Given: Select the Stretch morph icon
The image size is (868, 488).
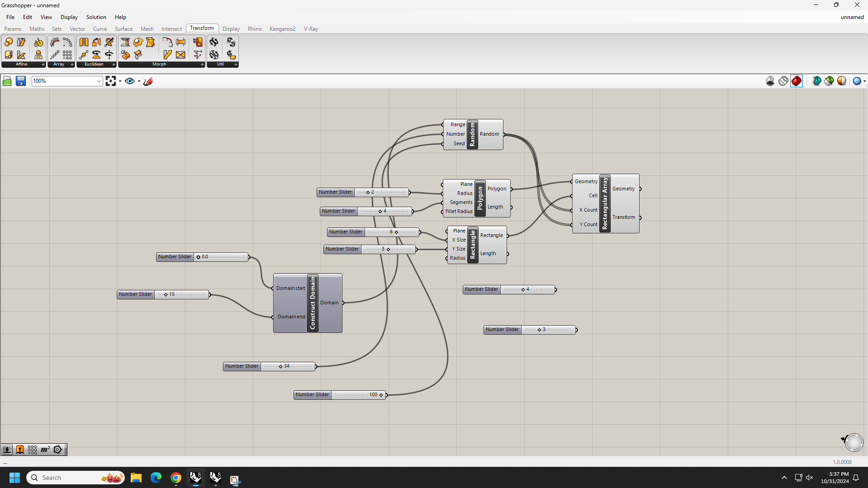Looking at the screenshot, I should (x=180, y=42).
